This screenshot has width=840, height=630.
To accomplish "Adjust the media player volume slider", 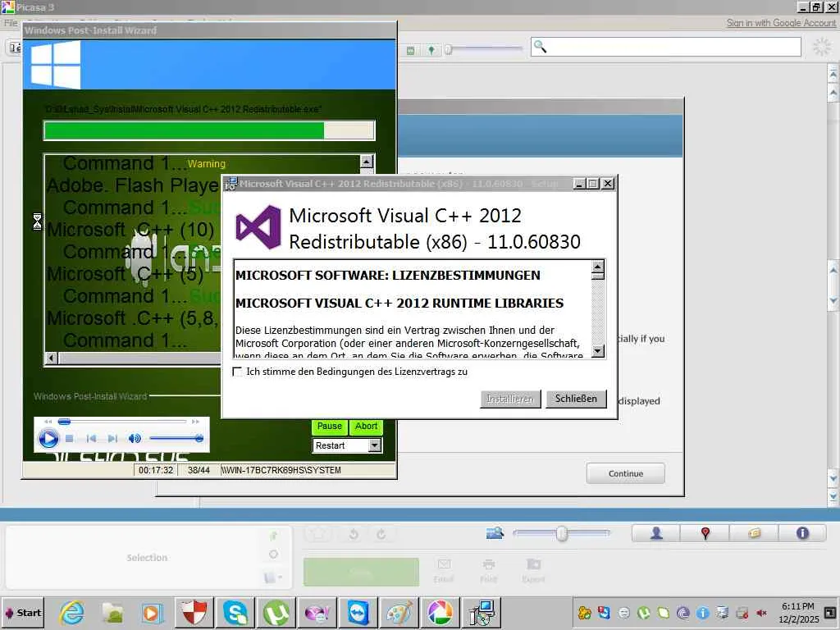I will pos(176,439).
